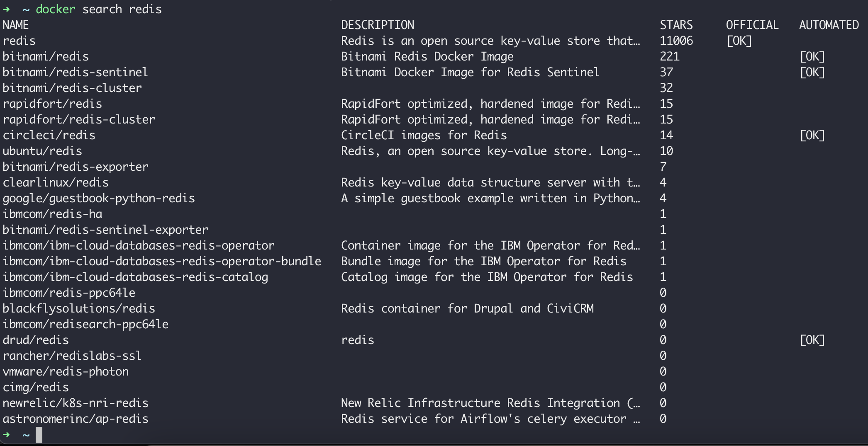Click the OFFICIAL column header

click(752, 25)
